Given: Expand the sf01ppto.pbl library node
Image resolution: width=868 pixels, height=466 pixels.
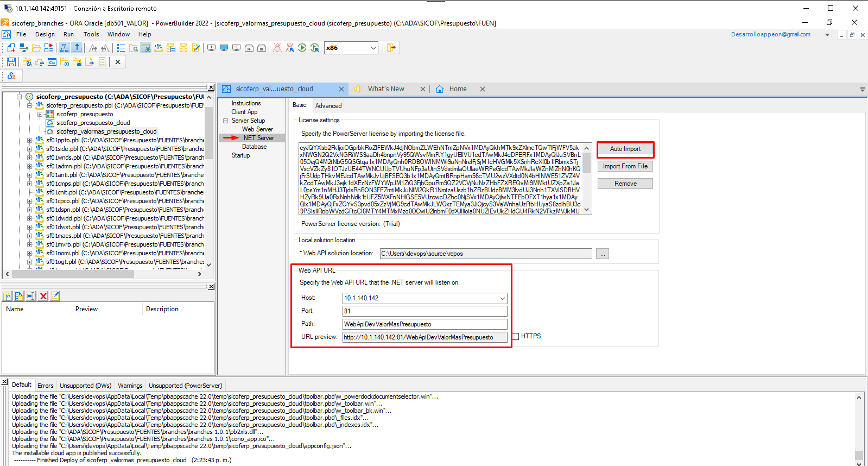Looking at the screenshot, I should [x=29, y=140].
